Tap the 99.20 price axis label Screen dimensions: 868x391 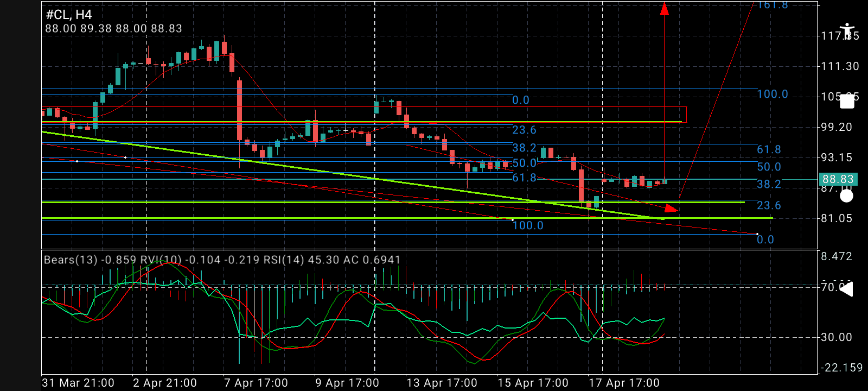click(x=837, y=127)
